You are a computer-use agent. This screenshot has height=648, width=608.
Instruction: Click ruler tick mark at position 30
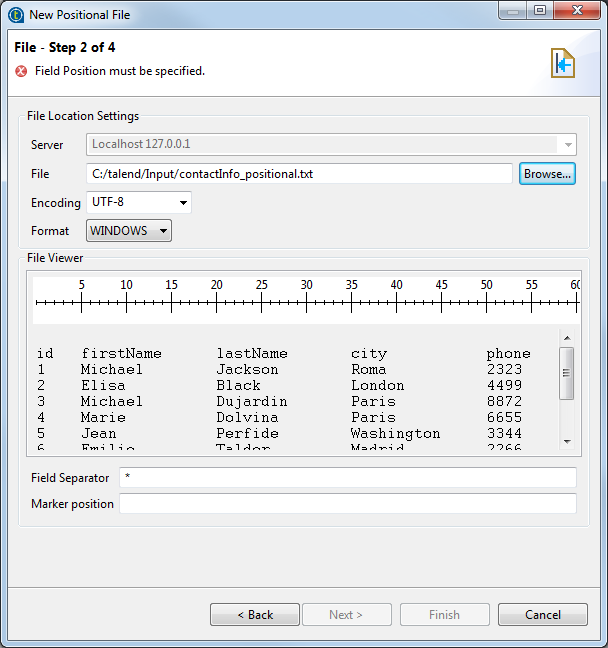(x=307, y=303)
